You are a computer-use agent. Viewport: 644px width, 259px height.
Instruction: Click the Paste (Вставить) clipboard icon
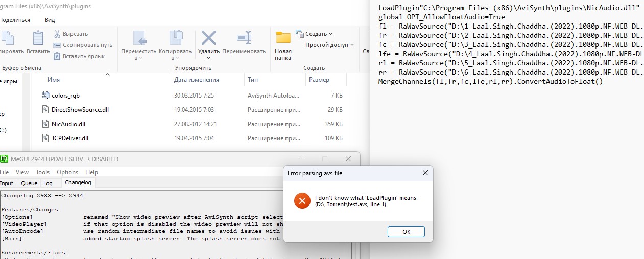(38, 39)
